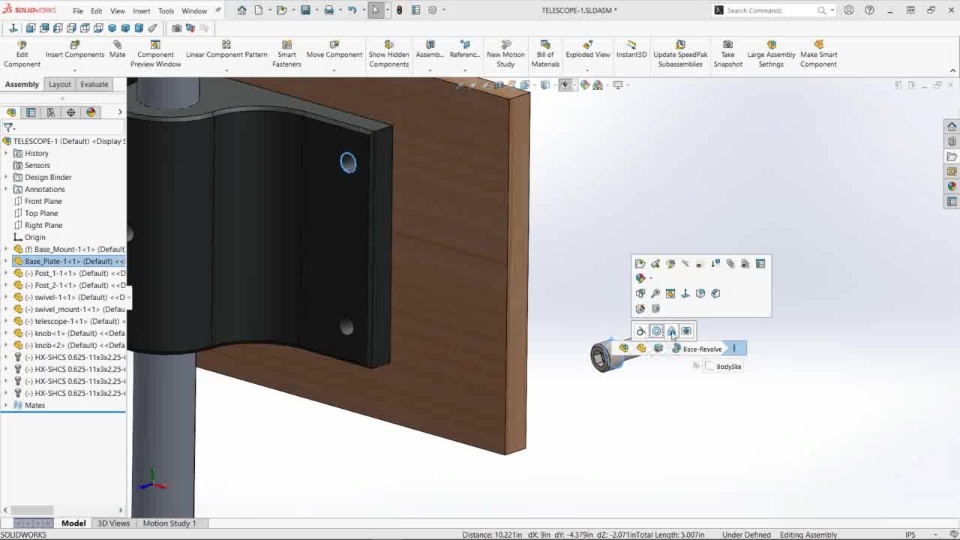The image size is (960, 540).
Task: Select the Front Plane item
Action: (43, 201)
